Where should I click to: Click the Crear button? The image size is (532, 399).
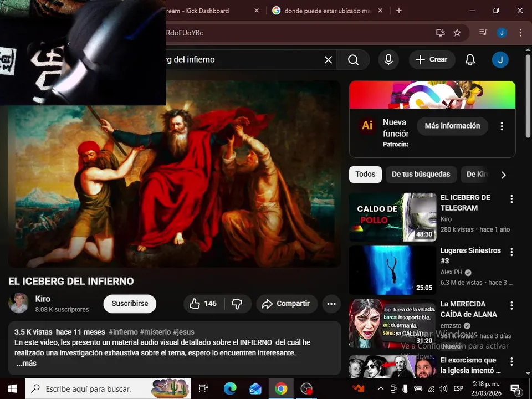pos(432,60)
